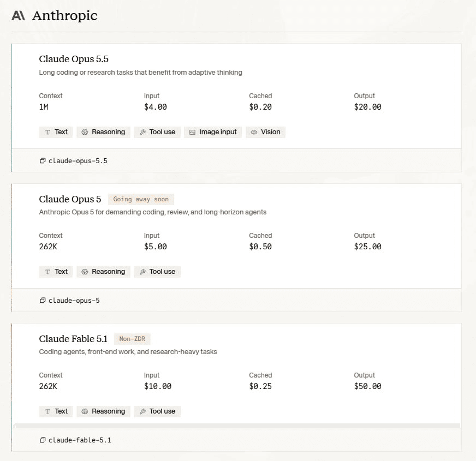This screenshot has height=461, width=476.
Task: Copy the claude-opus-5.5 model ID via copy icon
Action: pyautogui.click(x=43, y=160)
